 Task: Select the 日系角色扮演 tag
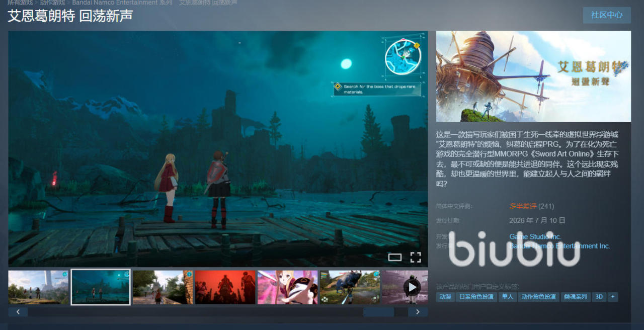[476, 297]
